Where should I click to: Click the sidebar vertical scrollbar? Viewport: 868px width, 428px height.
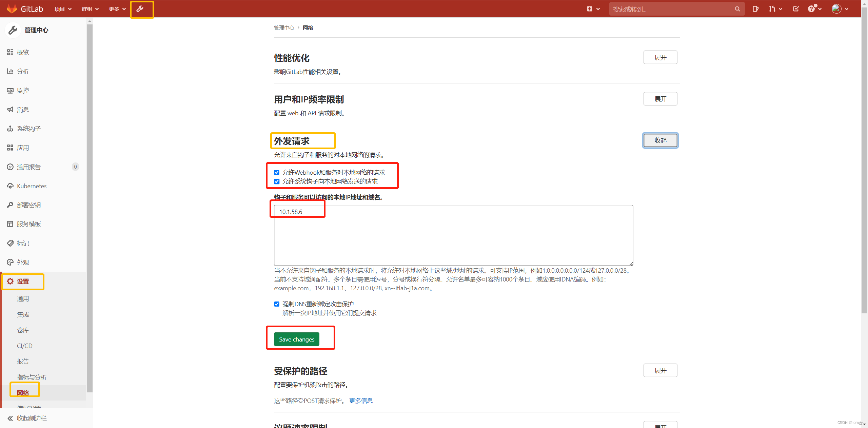click(90, 203)
